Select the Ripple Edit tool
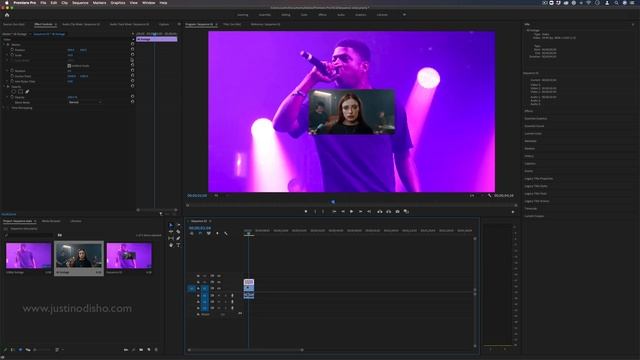640x360 pixels. [x=171, y=231]
